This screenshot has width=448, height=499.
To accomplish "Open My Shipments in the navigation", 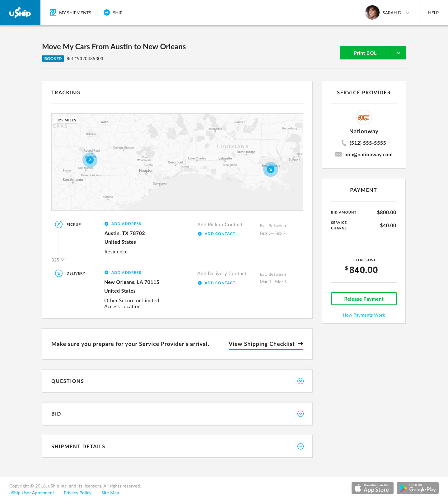I will [71, 13].
